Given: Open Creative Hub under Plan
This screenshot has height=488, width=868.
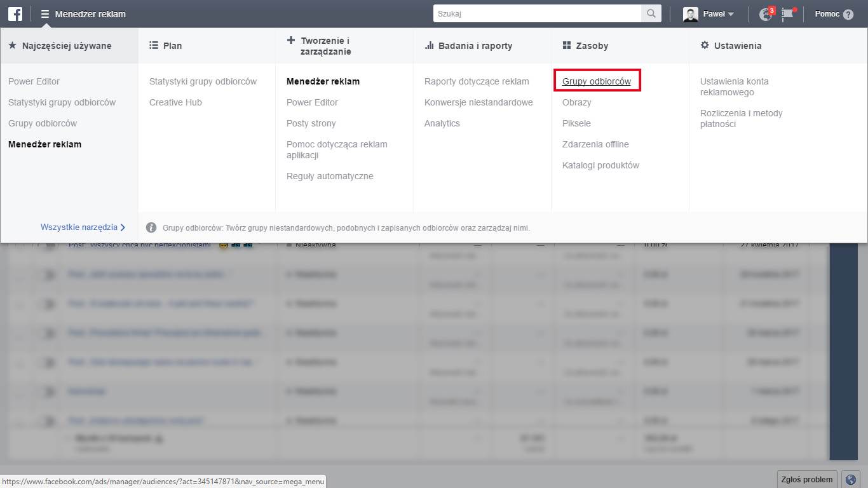Looking at the screenshot, I should (175, 102).
